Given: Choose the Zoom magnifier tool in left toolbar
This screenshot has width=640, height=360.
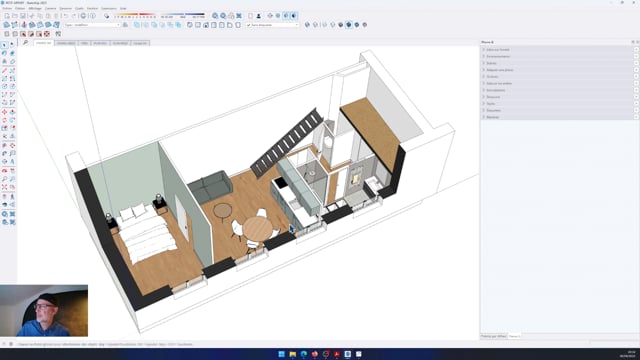Looking at the screenshot, I should tap(4, 179).
